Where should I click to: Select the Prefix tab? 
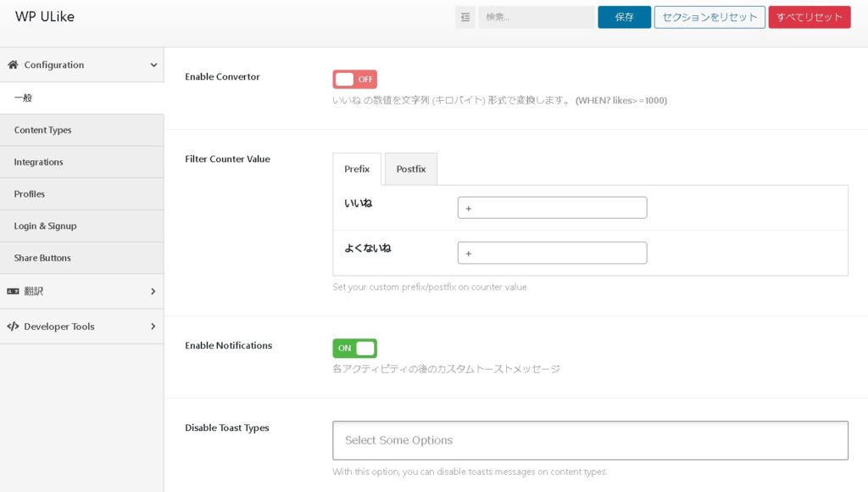tap(357, 169)
